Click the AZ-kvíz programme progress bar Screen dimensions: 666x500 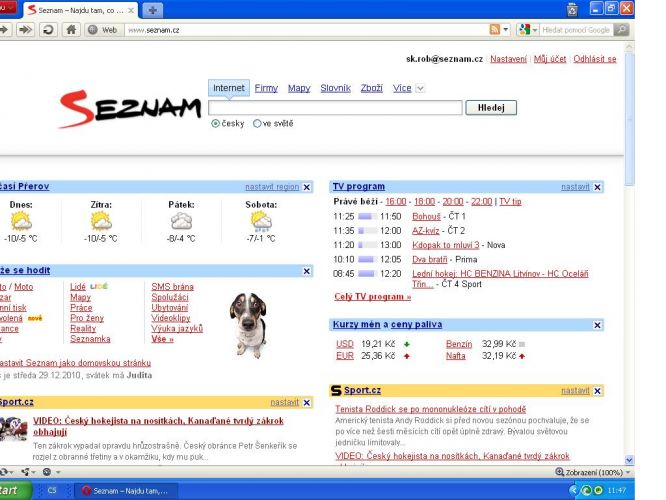(x=367, y=231)
